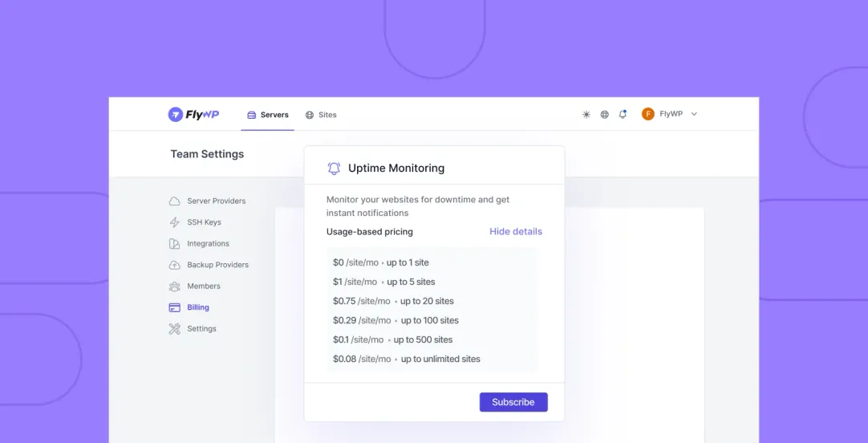Click the Settings tools icon
This screenshot has height=443, width=868.
(174, 329)
